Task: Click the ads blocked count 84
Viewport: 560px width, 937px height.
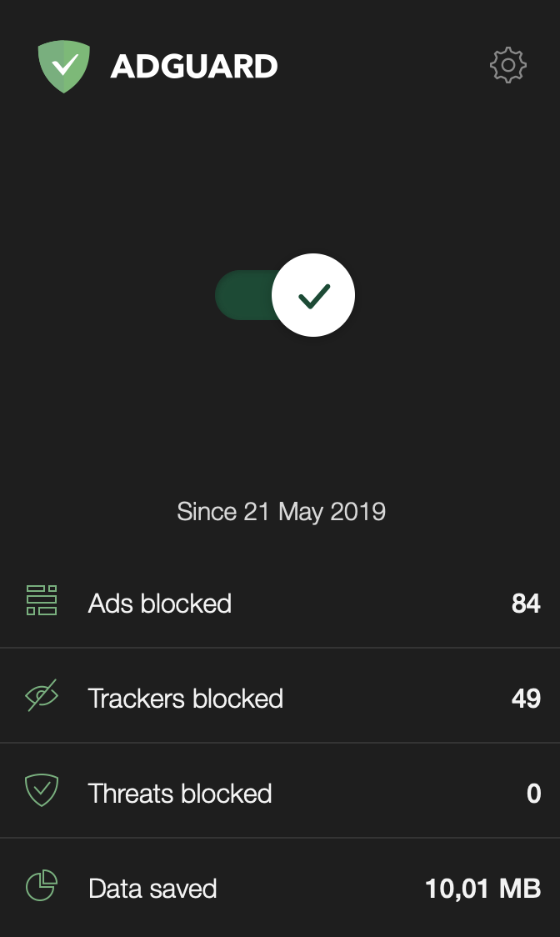Action: (x=526, y=604)
